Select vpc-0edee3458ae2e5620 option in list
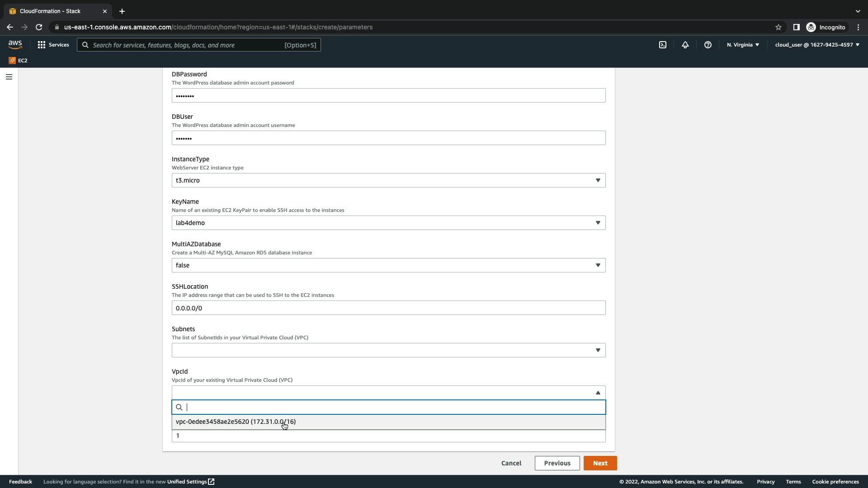Image resolution: width=868 pixels, height=488 pixels. [x=236, y=422]
